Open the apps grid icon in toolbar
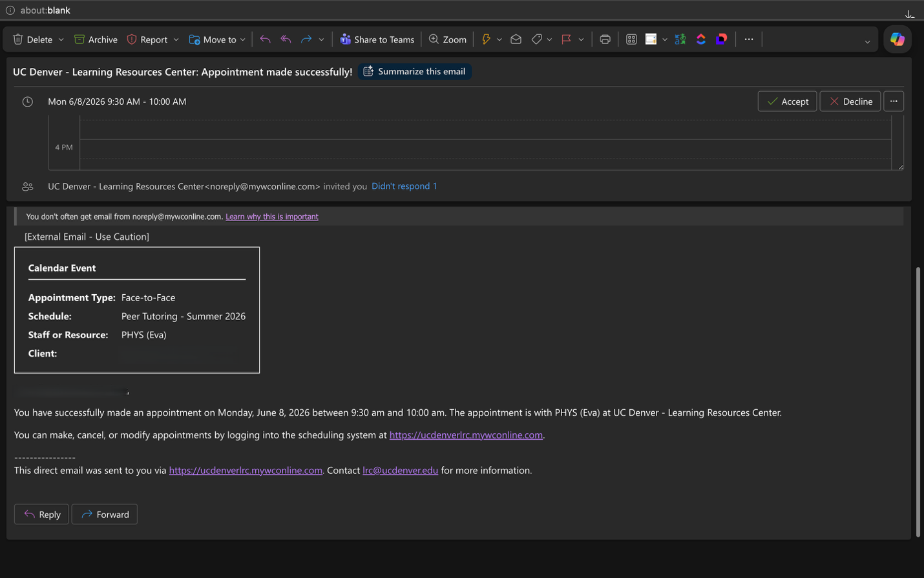The image size is (924, 578). pos(631,39)
